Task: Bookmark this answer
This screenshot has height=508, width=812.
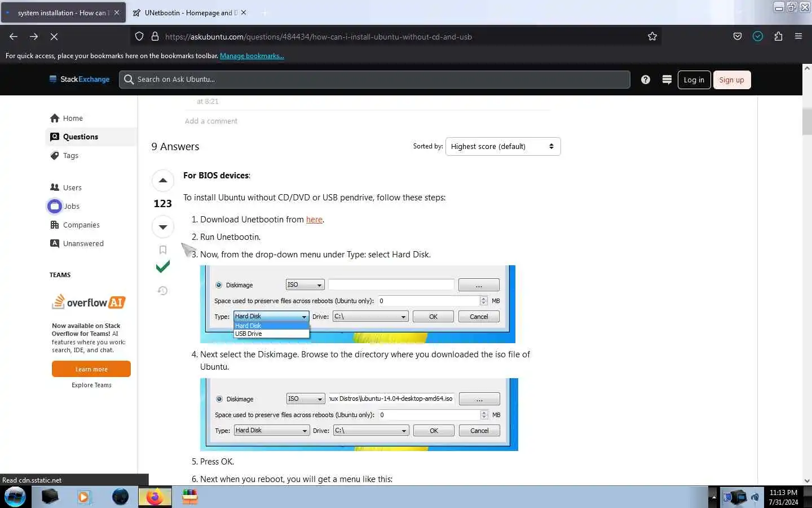Action: point(163,249)
